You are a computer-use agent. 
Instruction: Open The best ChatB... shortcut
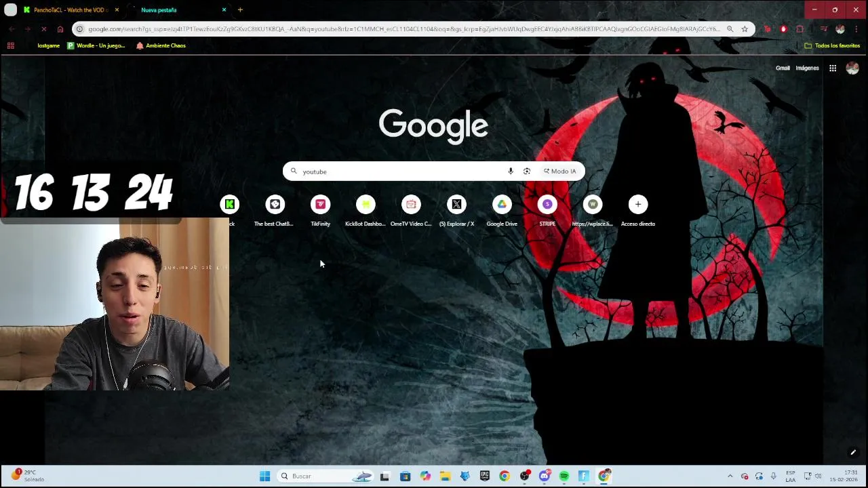pos(275,209)
